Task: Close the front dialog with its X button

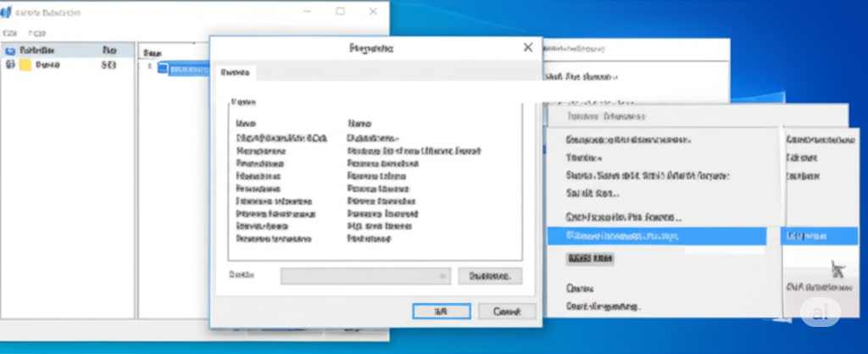Action: click(527, 47)
